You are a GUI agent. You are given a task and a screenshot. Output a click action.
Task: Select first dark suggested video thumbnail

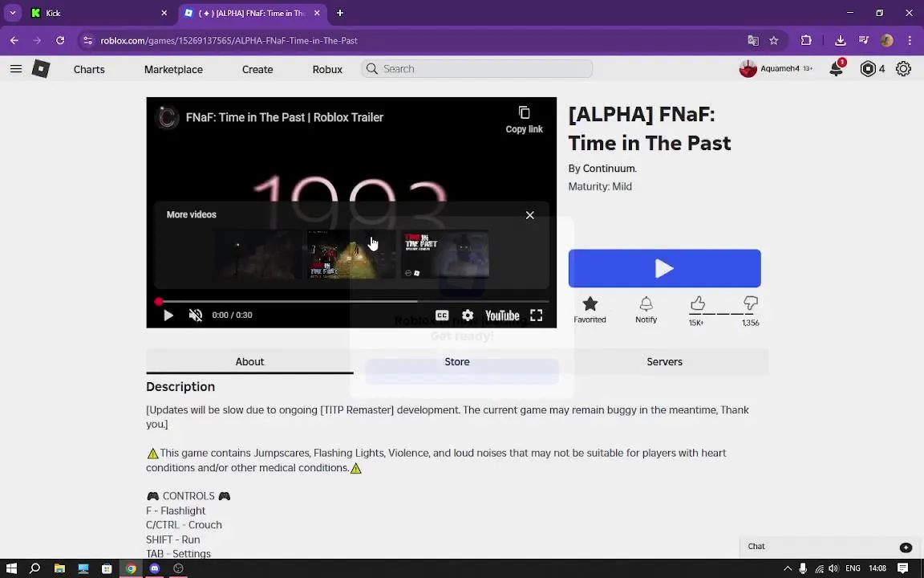tap(257, 254)
